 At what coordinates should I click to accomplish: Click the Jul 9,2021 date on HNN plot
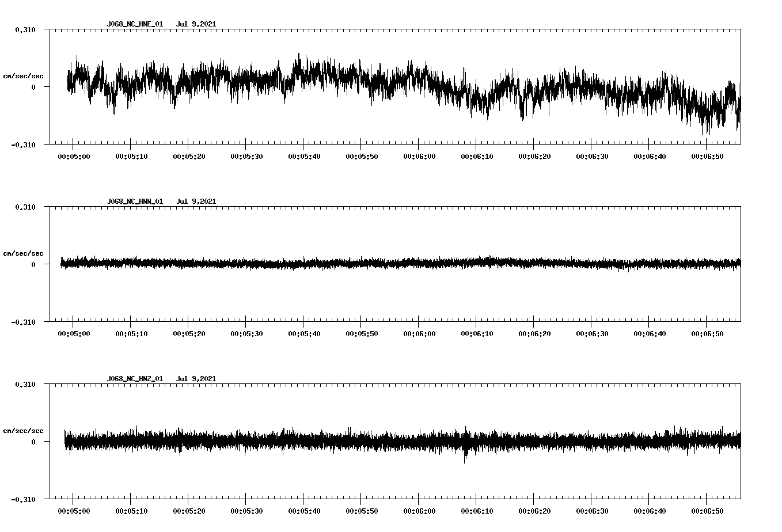196,202
